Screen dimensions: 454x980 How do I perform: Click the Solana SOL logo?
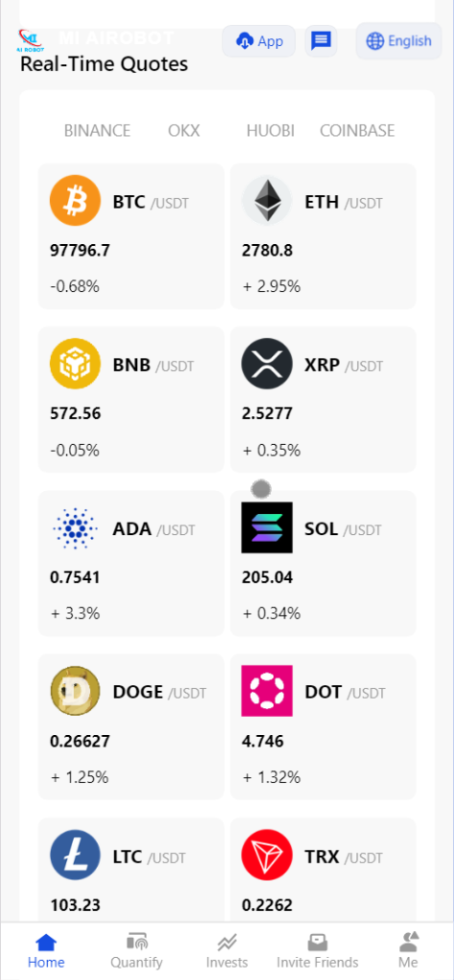(267, 527)
